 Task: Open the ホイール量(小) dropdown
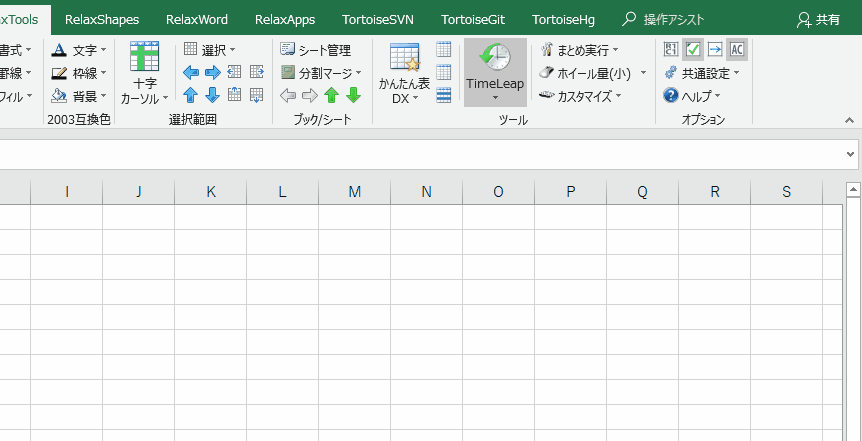click(x=594, y=73)
